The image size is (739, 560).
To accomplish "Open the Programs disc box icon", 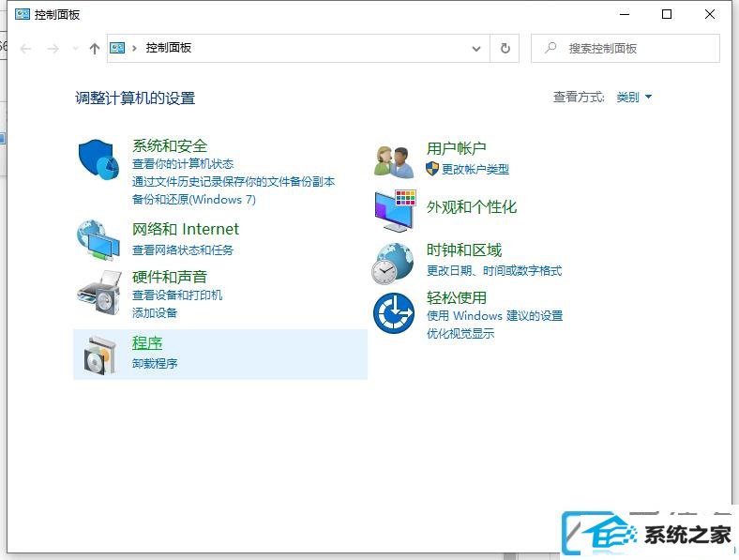I will tap(99, 355).
